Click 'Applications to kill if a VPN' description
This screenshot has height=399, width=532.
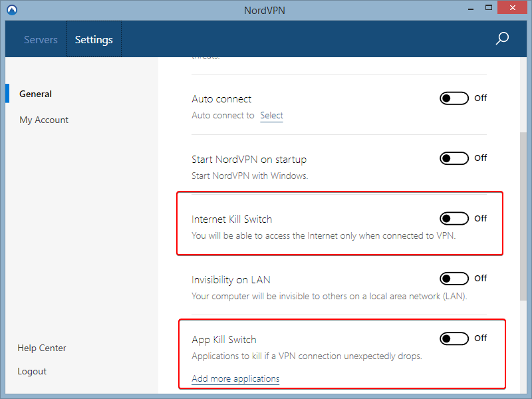pyautogui.click(x=307, y=356)
